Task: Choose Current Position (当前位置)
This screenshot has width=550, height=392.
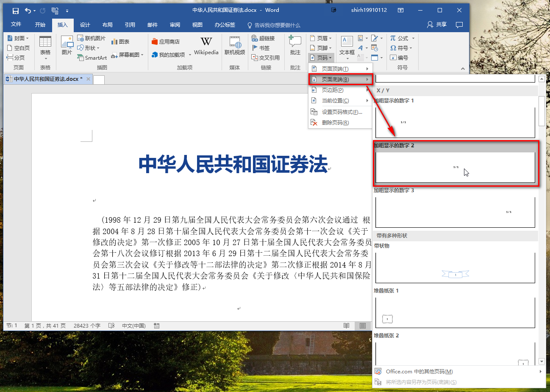Action: point(340,100)
